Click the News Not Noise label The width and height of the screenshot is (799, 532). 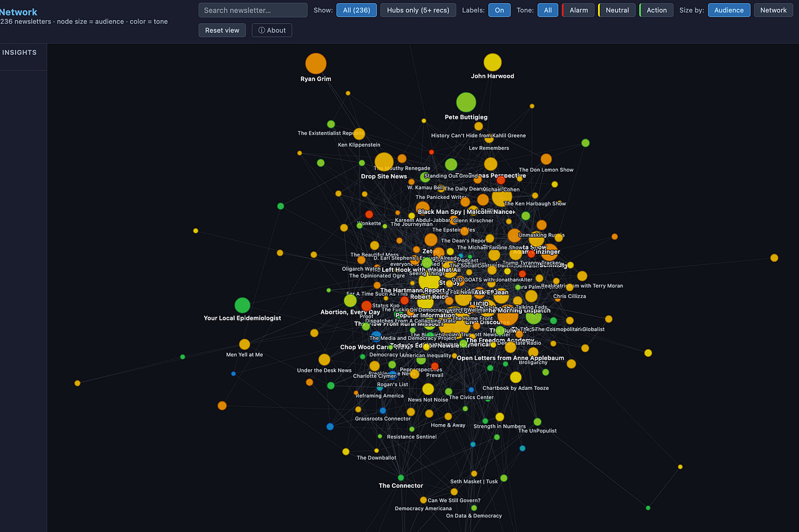pyautogui.click(x=428, y=400)
